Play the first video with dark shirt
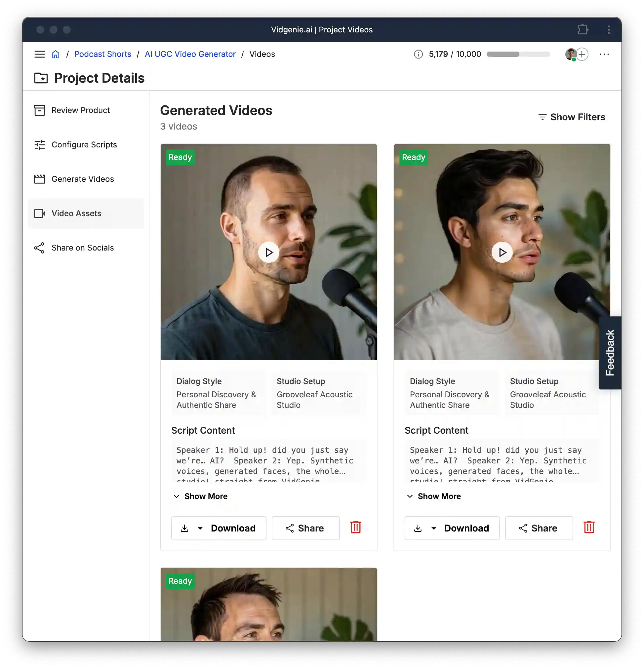Screen dimensions: 644x669 pyautogui.click(x=269, y=253)
